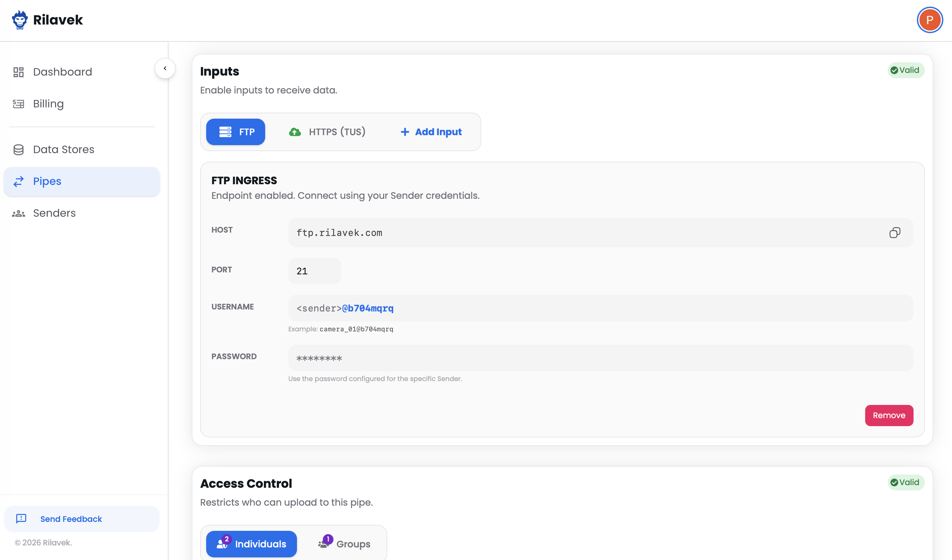Click the port field showing 21
This screenshot has height=560, width=952.
point(314,271)
